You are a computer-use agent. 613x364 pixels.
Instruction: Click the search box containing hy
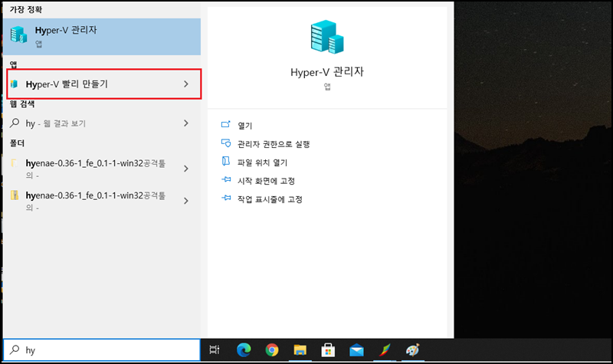pyautogui.click(x=102, y=350)
